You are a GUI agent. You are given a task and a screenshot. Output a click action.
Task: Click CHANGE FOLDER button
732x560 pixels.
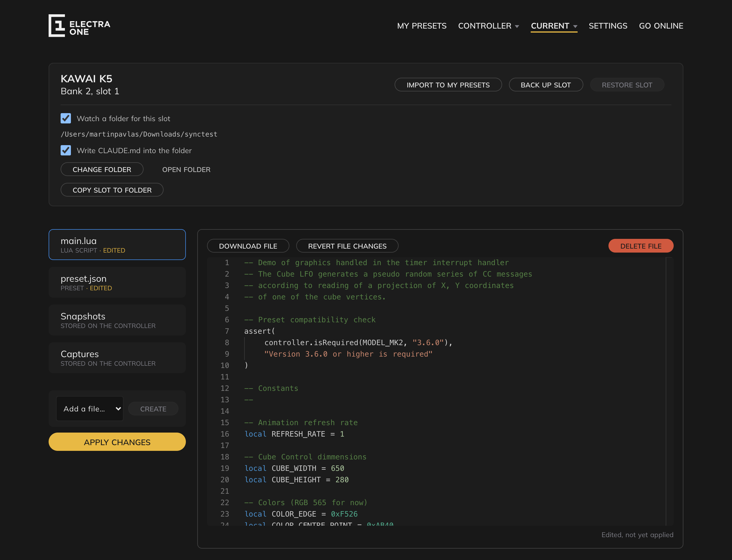pyautogui.click(x=102, y=169)
